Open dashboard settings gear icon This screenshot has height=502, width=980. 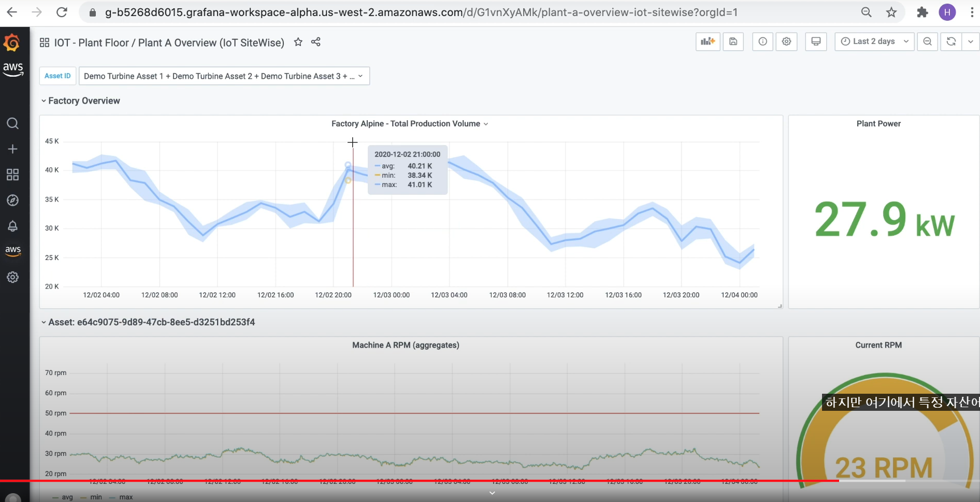click(x=786, y=41)
